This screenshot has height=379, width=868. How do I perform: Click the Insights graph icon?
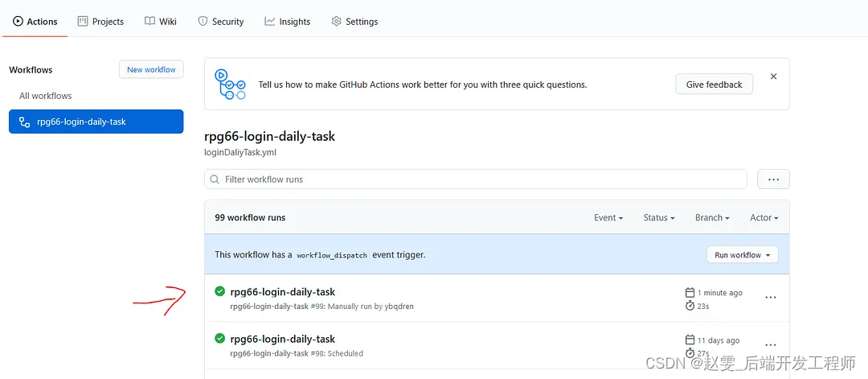point(269,22)
